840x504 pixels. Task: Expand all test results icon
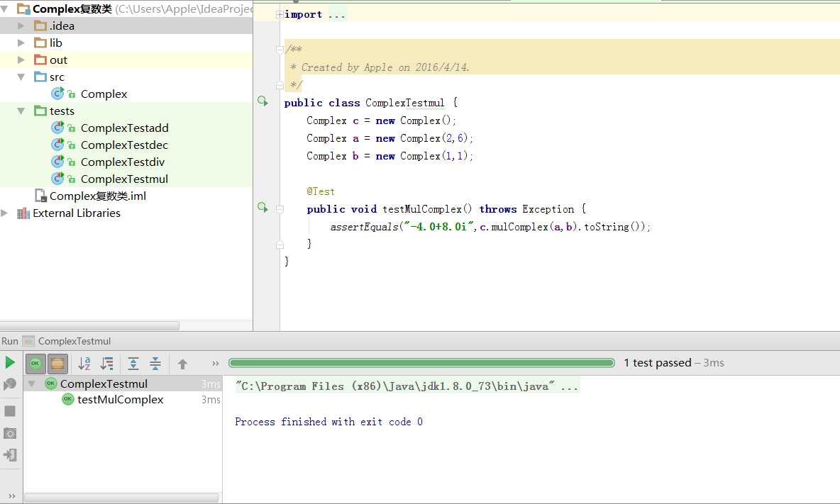coord(133,364)
